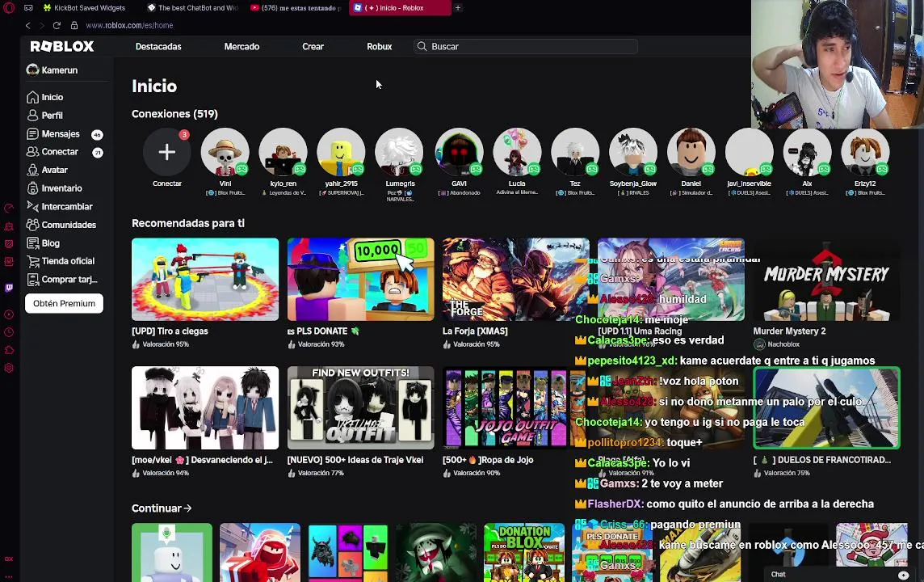Open friend Soybenja_Glow's avatar
Screen dimensions: 924x582
coord(633,152)
